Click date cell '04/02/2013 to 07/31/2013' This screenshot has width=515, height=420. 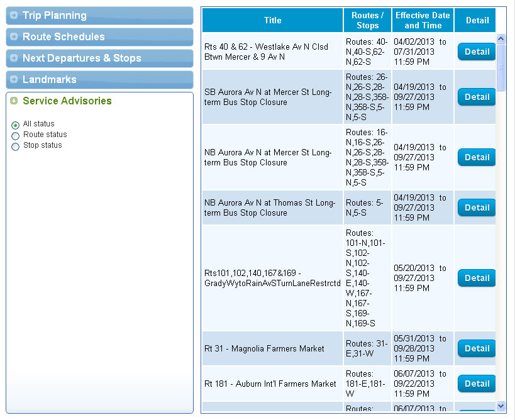(x=423, y=52)
